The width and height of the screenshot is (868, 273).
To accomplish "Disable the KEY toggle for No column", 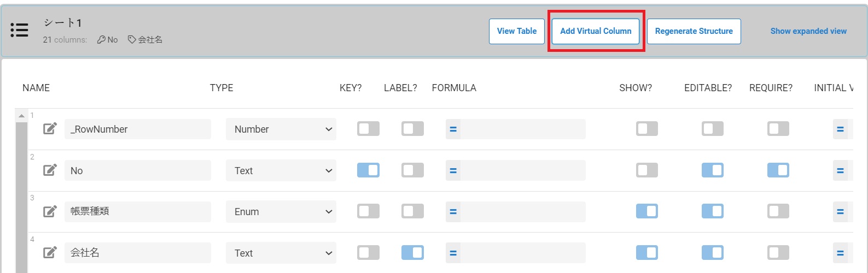I will [x=368, y=170].
